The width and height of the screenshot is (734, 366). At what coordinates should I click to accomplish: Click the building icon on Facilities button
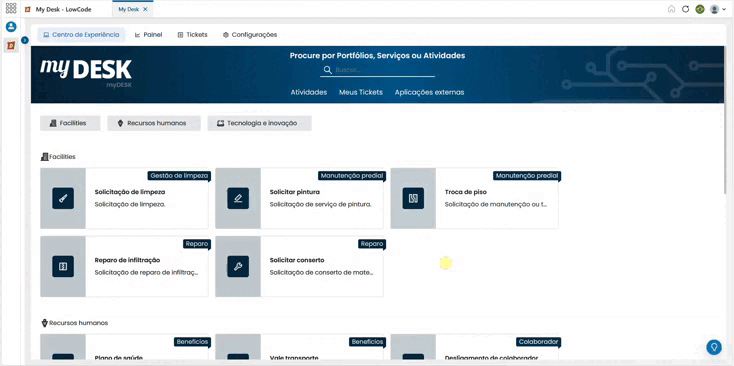click(x=53, y=123)
